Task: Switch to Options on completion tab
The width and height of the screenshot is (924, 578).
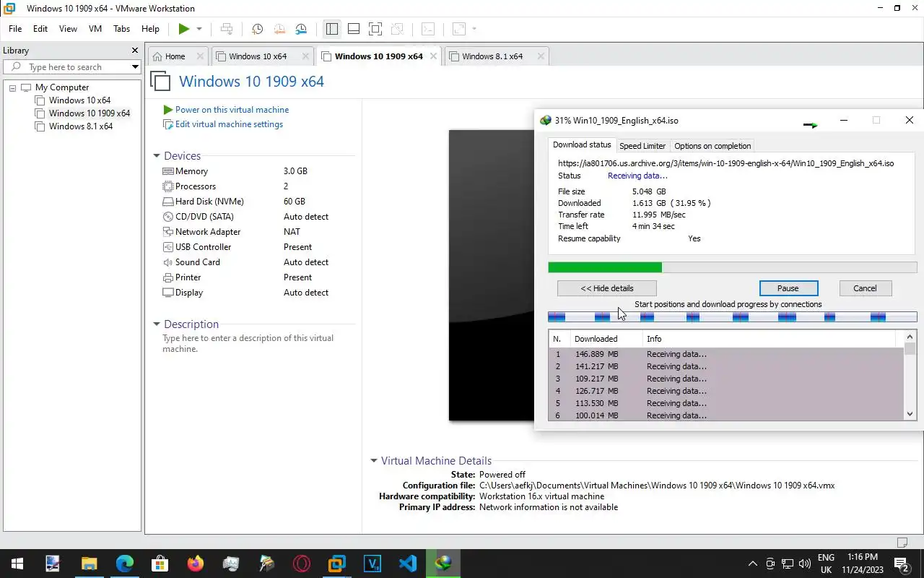Action: (712, 146)
